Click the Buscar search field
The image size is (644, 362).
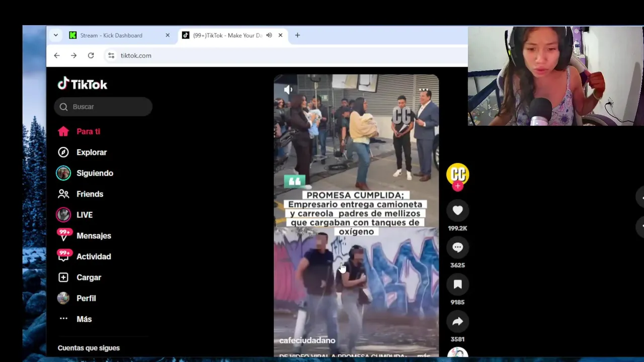[x=103, y=107]
